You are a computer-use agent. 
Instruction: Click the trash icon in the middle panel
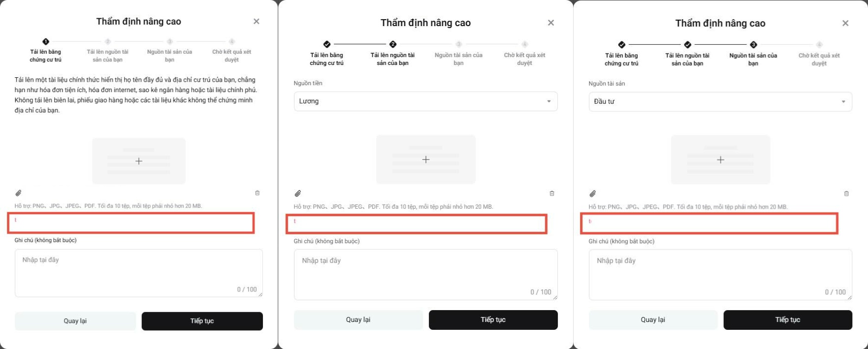551,193
